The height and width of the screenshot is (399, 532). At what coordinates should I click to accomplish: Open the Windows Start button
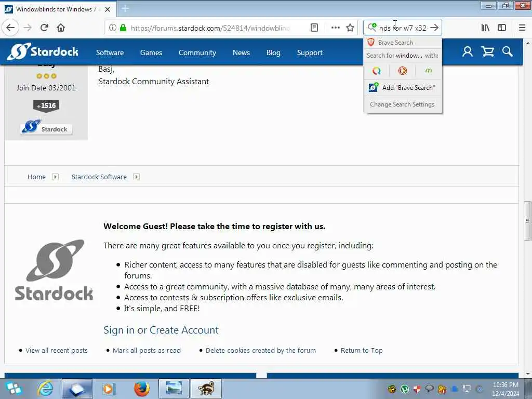coord(14,389)
